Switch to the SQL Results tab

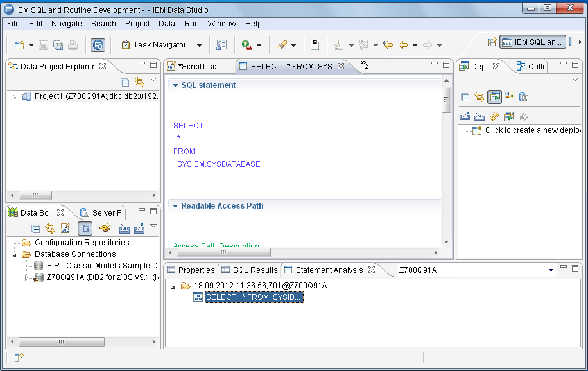pos(249,270)
